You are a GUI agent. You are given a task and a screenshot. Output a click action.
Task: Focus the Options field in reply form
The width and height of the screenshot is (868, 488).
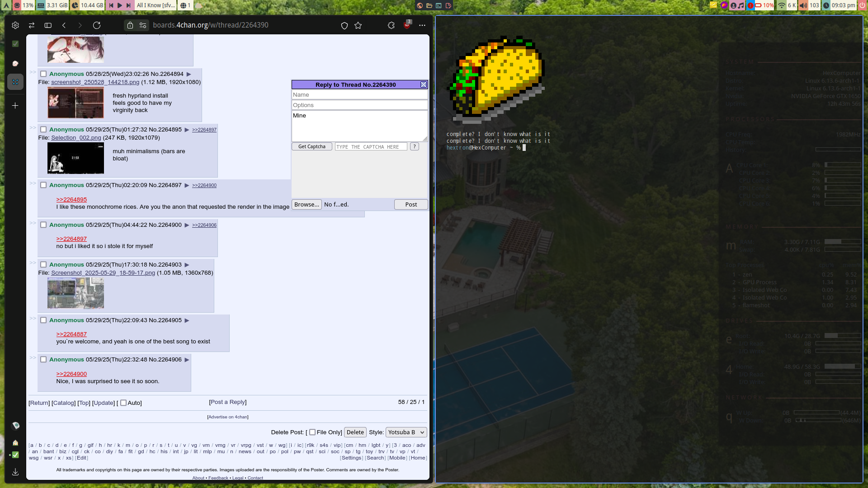point(360,105)
